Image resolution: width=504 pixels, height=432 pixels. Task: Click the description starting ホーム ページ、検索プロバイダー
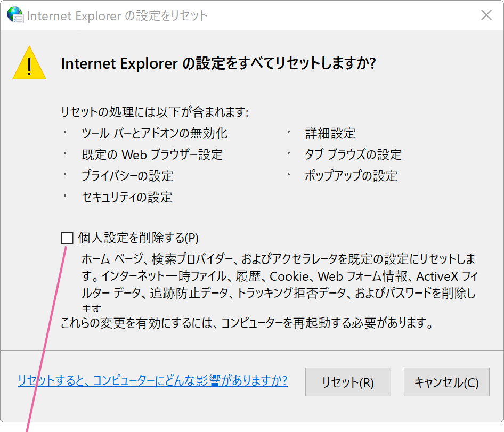(280, 281)
